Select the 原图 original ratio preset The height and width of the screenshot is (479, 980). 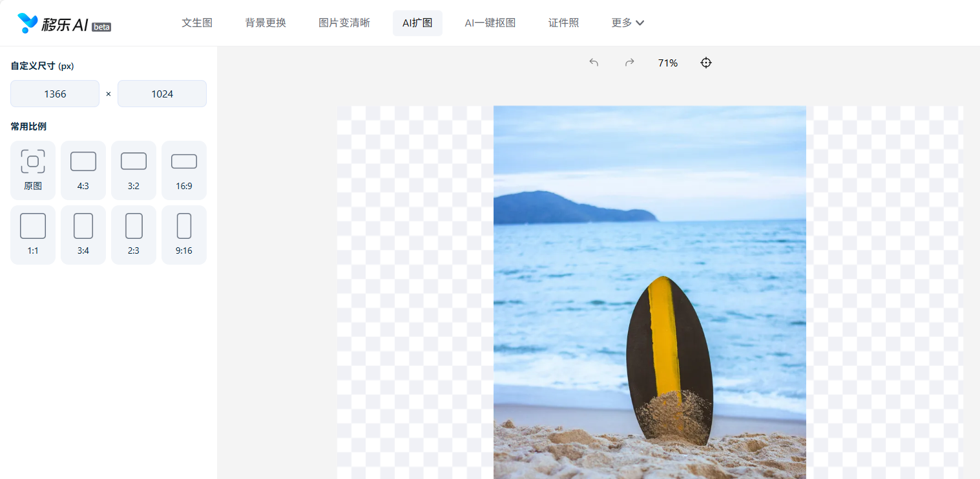[33, 170]
